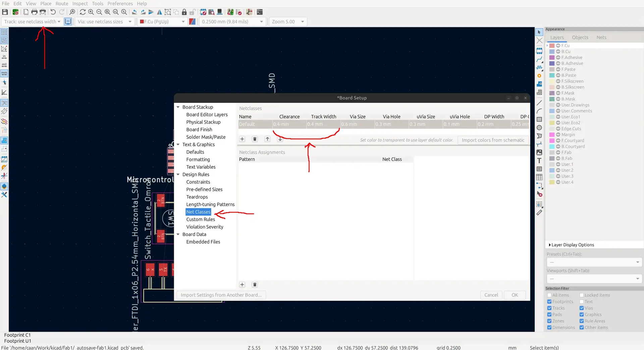
Task: Zoom out using the toolbar magnifier
Action: 99,12
